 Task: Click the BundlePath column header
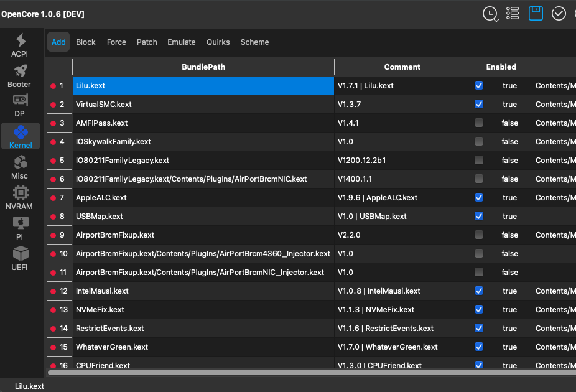point(203,67)
